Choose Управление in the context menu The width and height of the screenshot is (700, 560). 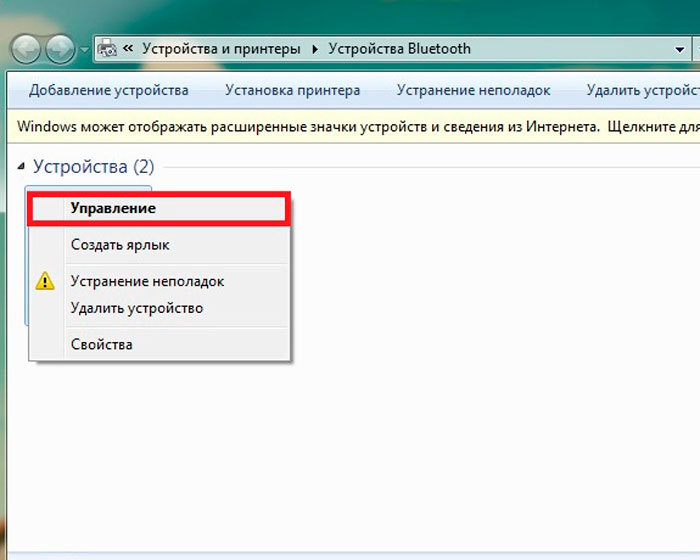click(113, 208)
